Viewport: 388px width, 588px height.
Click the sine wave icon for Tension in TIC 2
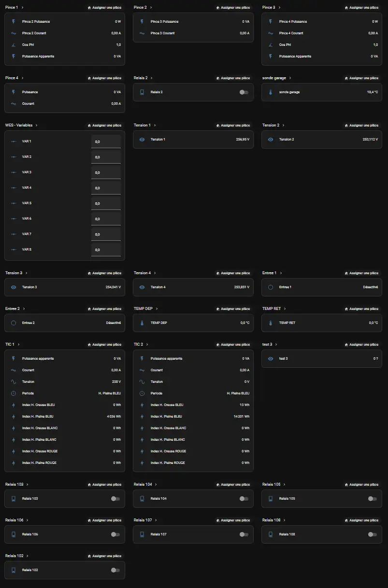[x=142, y=382]
